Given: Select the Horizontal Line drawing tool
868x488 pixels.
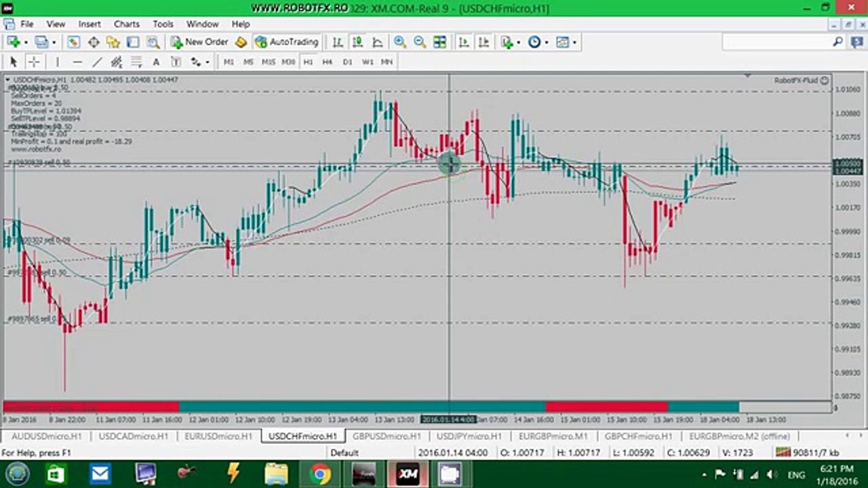Looking at the screenshot, I should tap(77, 62).
